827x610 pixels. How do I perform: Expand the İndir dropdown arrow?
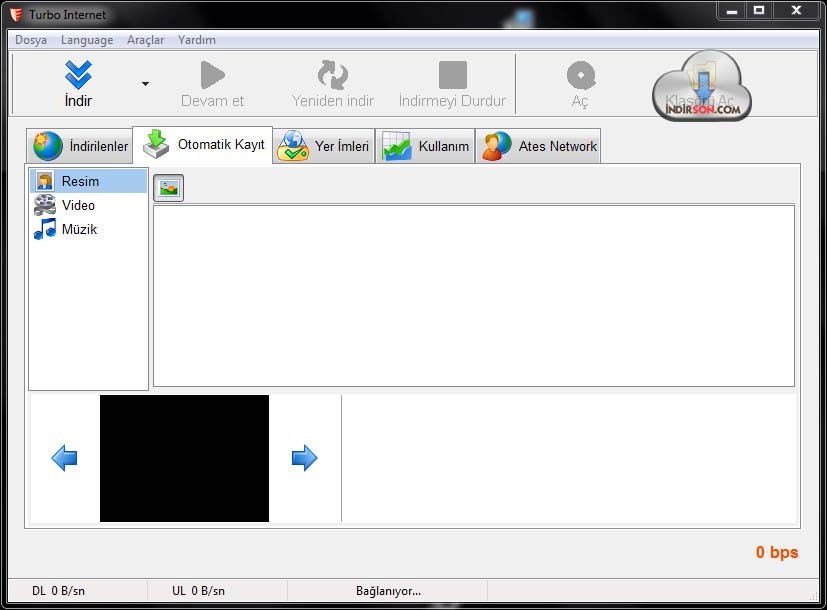(x=145, y=84)
